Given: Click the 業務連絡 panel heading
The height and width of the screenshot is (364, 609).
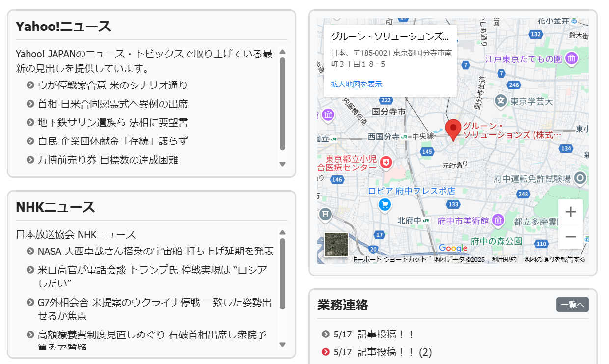Looking at the screenshot, I should point(343,305).
